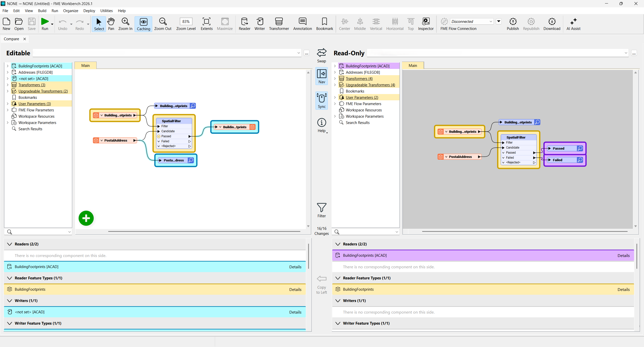Inspect the Posta...dress inspector magnifier icon
This screenshot has height=347, width=644.
coord(191,160)
